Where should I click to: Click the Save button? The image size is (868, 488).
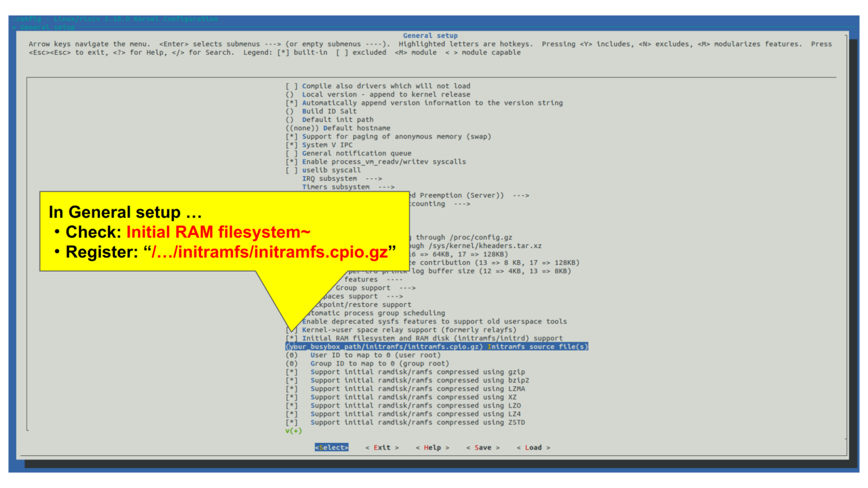point(483,447)
